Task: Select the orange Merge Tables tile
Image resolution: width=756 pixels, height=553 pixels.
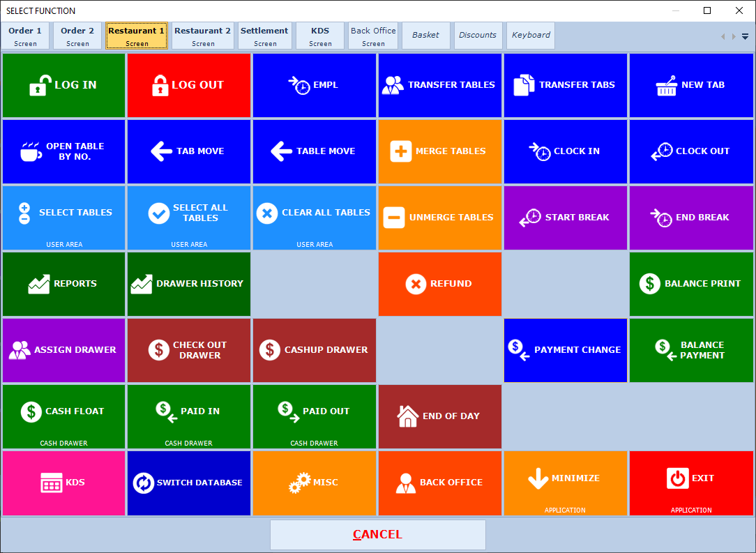Action: [440, 151]
